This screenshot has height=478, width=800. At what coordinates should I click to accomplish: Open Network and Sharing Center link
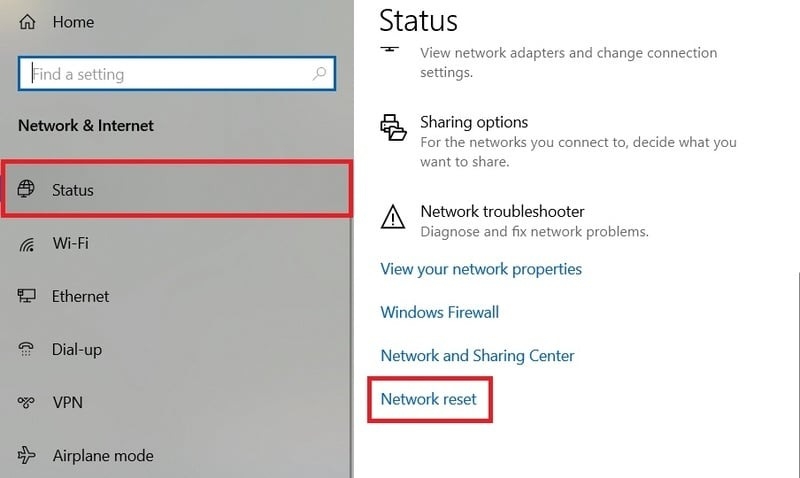(x=478, y=356)
